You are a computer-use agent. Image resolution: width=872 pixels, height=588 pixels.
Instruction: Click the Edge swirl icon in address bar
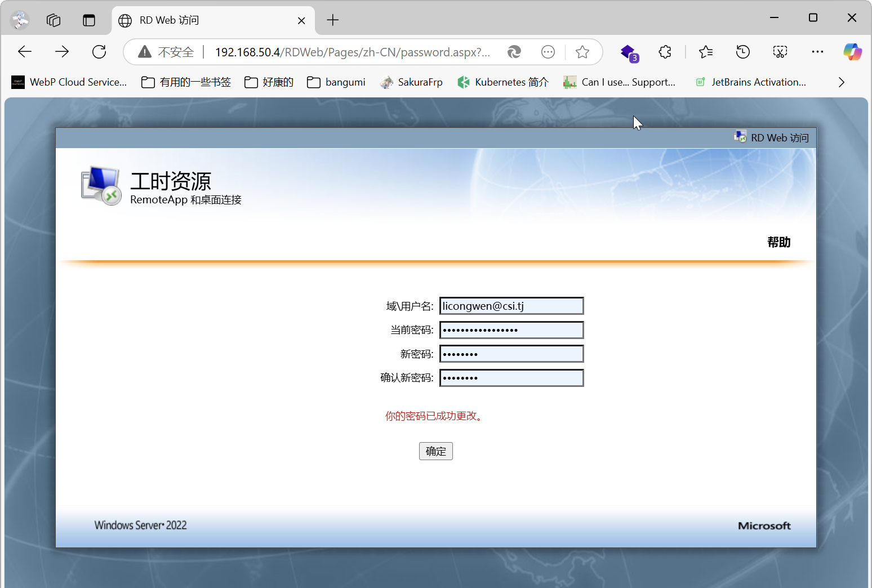(514, 52)
